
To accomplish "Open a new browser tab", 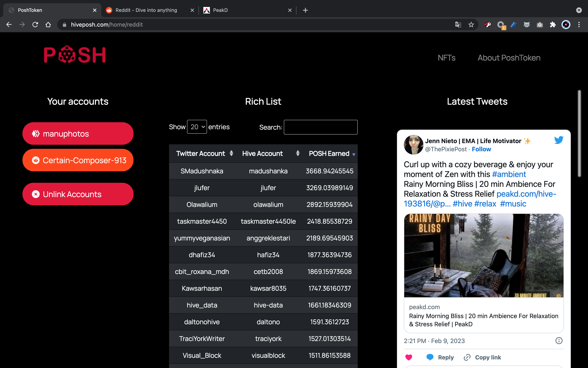I will coord(305,10).
